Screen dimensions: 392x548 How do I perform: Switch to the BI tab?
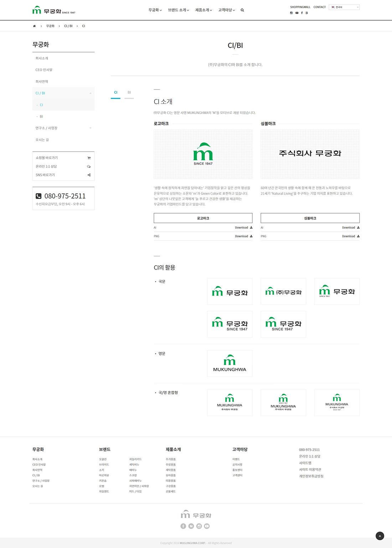(129, 93)
